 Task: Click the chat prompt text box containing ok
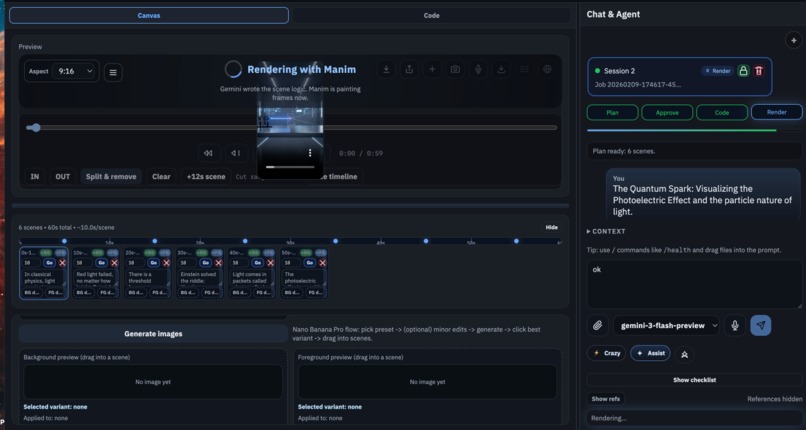(694, 284)
